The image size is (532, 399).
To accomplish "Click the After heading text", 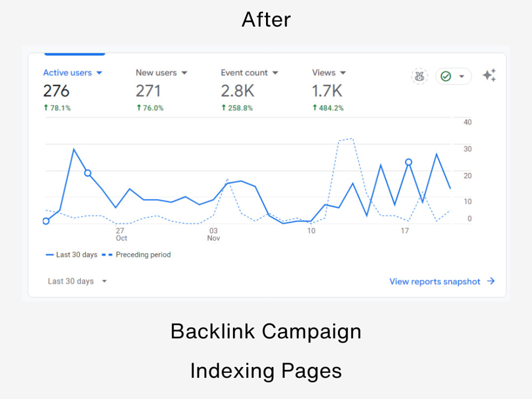I will (266, 19).
